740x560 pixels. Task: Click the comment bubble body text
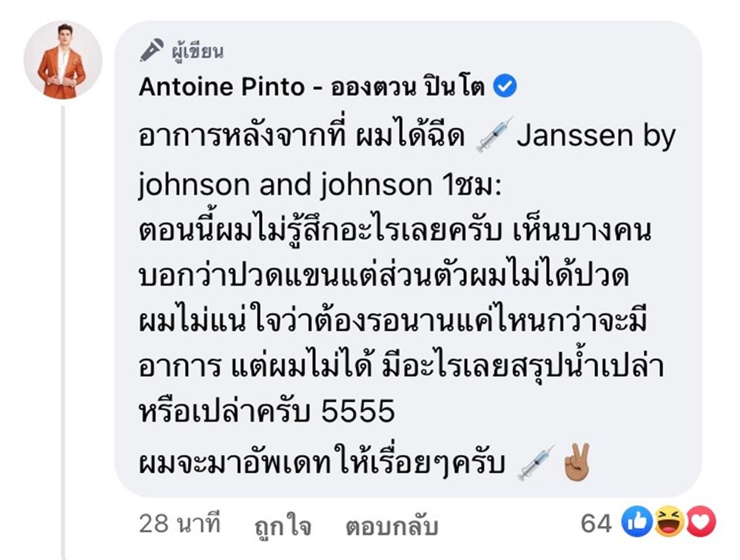pyautogui.click(x=407, y=299)
